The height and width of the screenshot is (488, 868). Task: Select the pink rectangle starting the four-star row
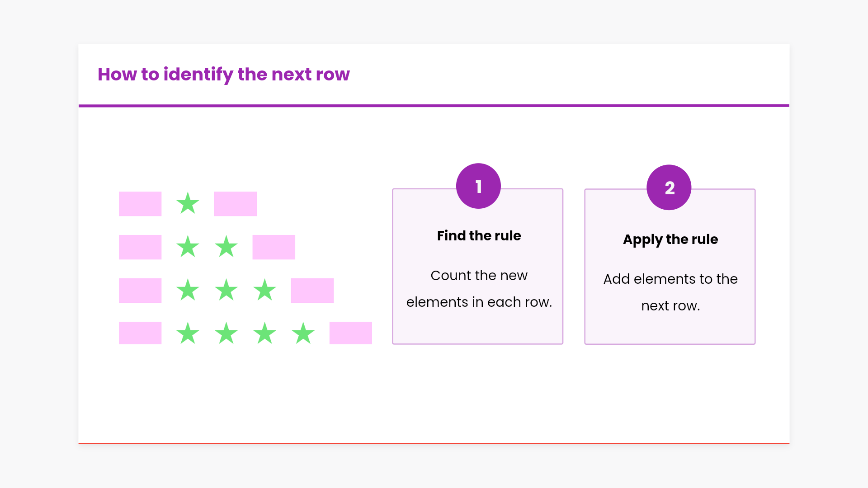[140, 333]
